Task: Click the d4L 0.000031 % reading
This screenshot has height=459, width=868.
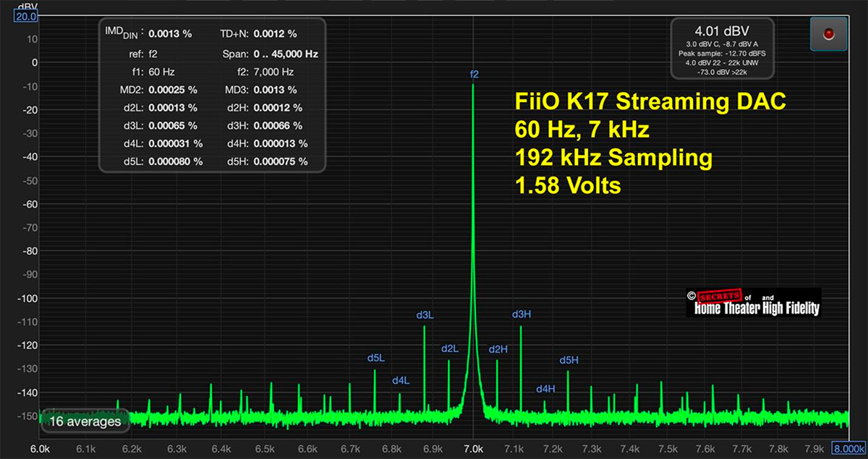Action: click(176, 143)
